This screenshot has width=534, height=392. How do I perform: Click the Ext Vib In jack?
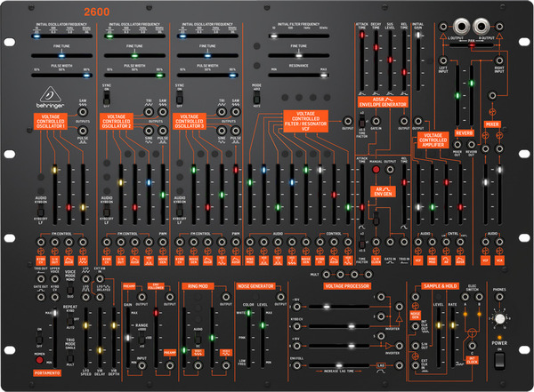tap(100, 279)
